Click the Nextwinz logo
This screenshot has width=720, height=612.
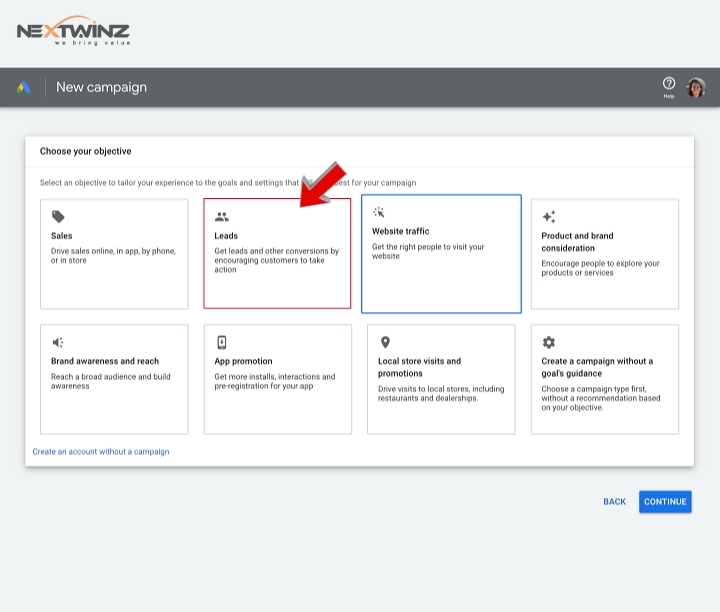(73, 31)
